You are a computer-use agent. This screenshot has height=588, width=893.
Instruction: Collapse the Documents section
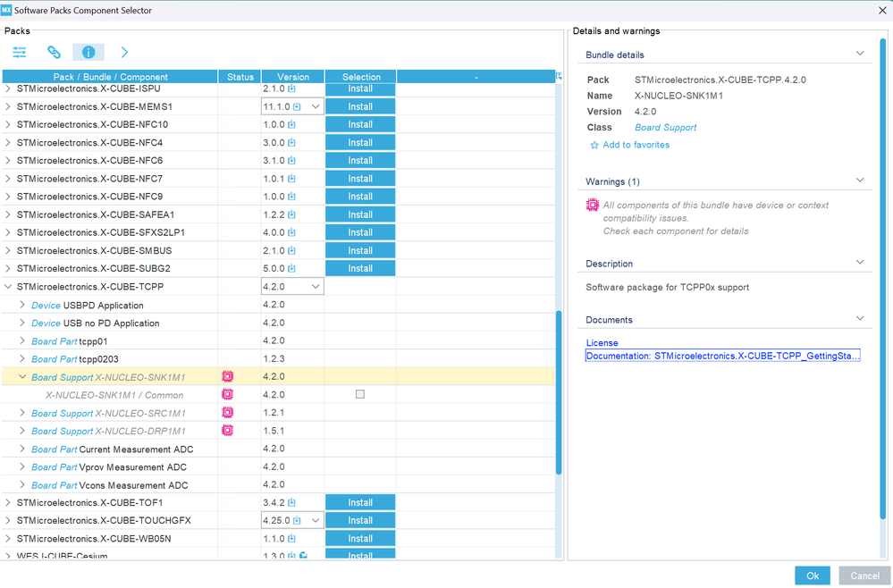click(x=860, y=319)
